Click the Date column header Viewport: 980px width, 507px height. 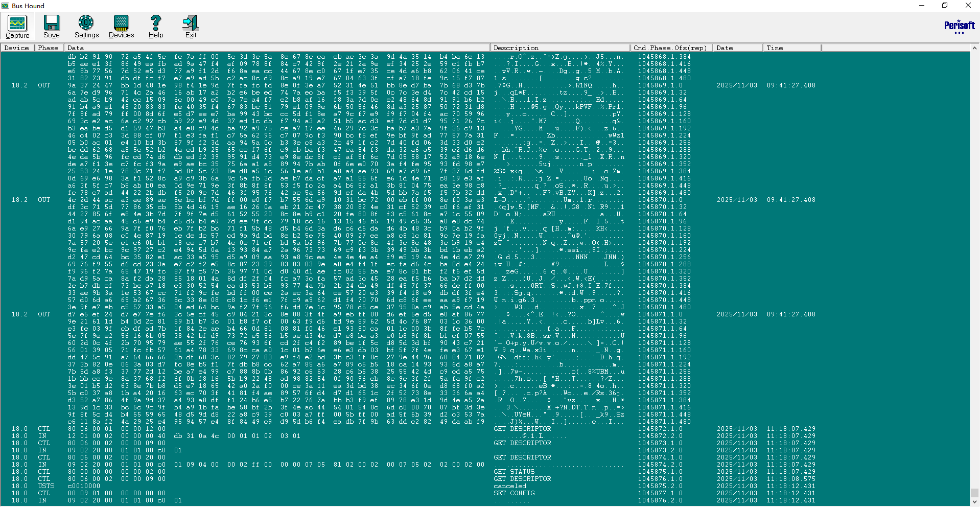[x=738, y=48]
